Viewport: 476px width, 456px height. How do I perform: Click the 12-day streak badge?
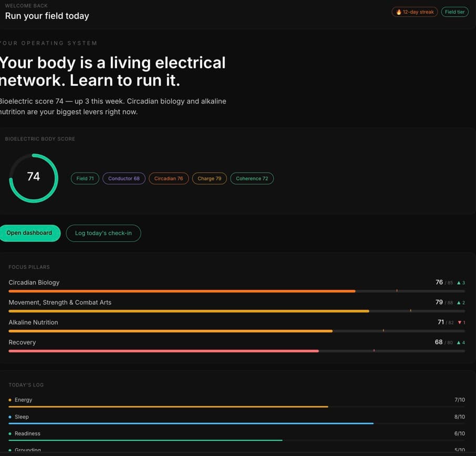pyautogui.click(x=415, y=12)
